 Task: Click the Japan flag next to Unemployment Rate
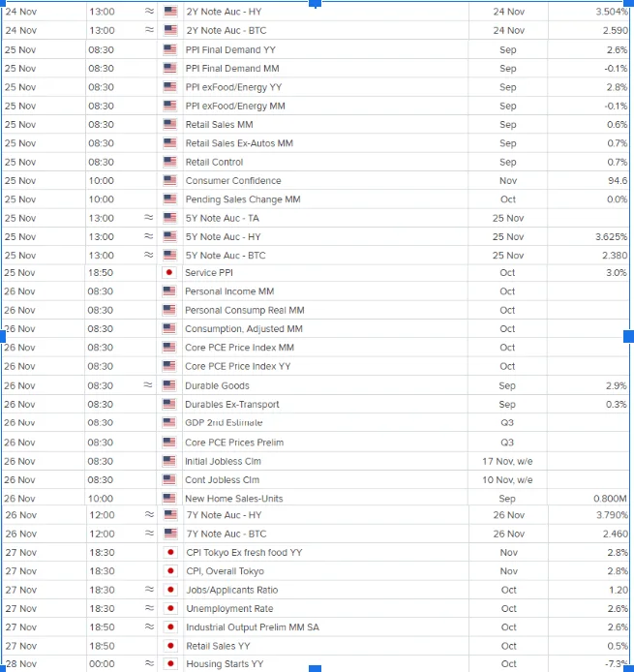click(170, 608)
